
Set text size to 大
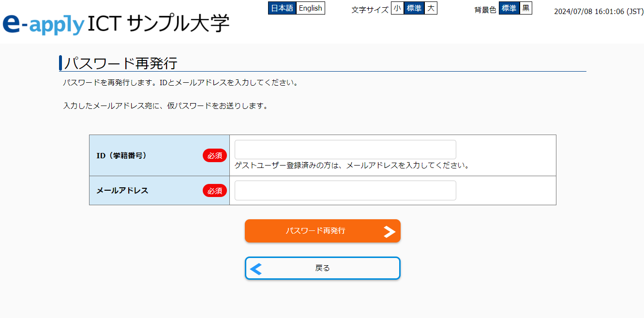coord(431,8)
